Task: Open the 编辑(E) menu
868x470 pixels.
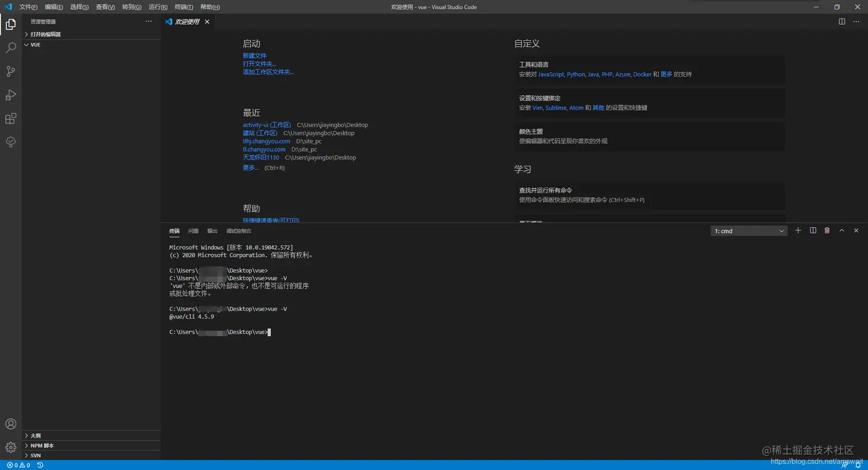Action: pos(54,7)
